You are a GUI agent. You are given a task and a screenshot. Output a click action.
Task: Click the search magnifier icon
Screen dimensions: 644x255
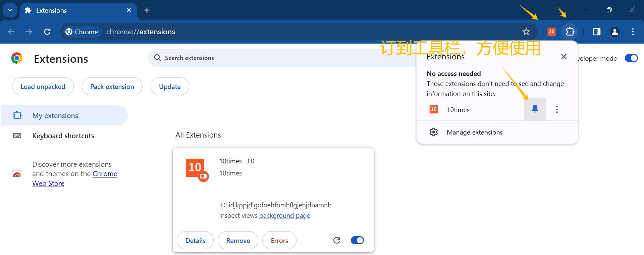coord(158,58)
